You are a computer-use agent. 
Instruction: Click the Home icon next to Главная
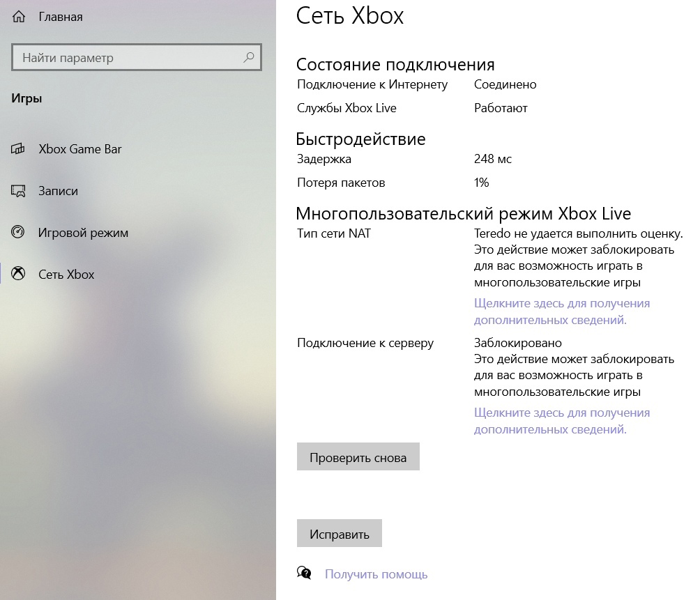coord(19,17)
